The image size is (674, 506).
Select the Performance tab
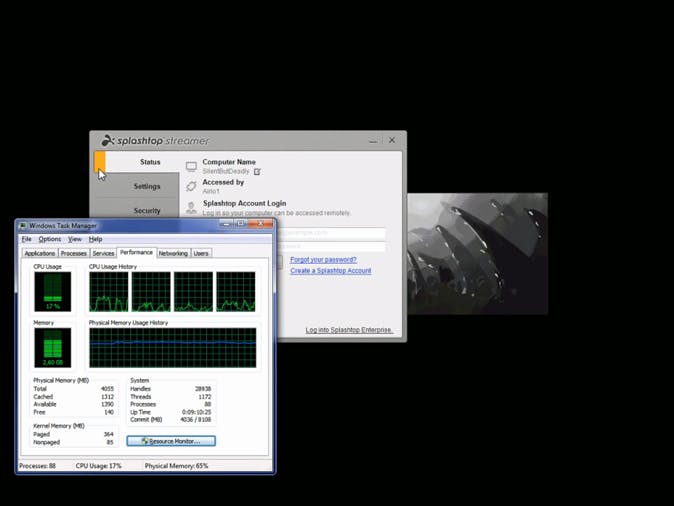[x=136, y=252]
